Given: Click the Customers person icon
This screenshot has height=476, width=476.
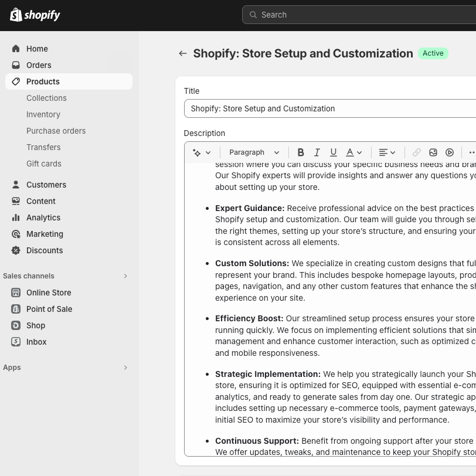Looking at the screenshot, I should click(x=16, y=185).
